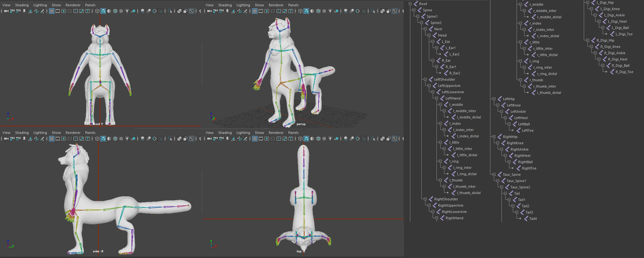Viewport: 644px width, 258px height.
Task: Select the RightKnee joint
Action: [x=515, y=143]
